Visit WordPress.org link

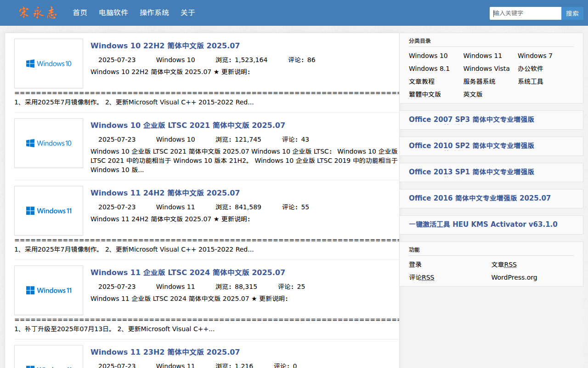(514, 277)
